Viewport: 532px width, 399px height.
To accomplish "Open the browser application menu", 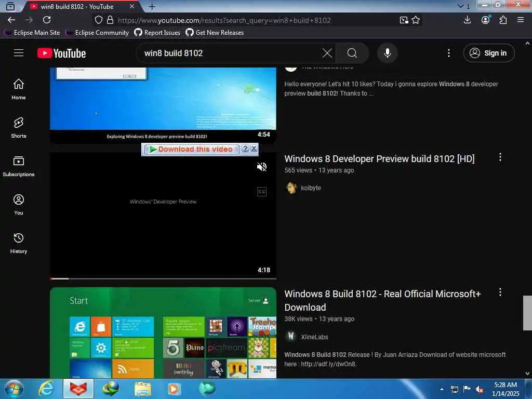I will 521,20.
